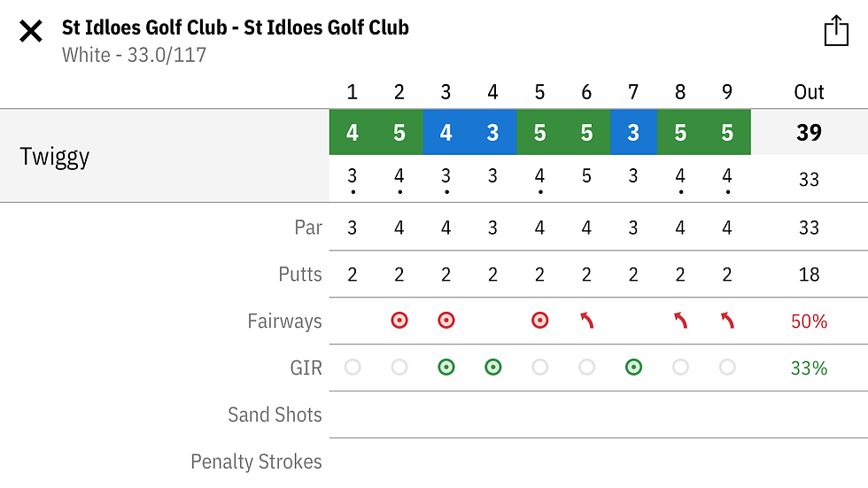The height and width of the screenshot is (488, 868).
Task: Toggle hole 3 green GIR marker
Action: 446,368
